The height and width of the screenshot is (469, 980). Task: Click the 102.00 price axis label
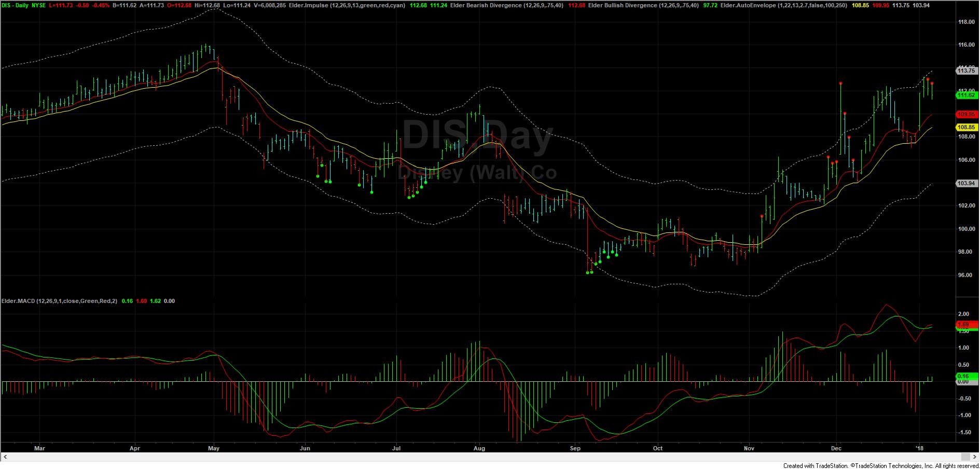[966, 205]
